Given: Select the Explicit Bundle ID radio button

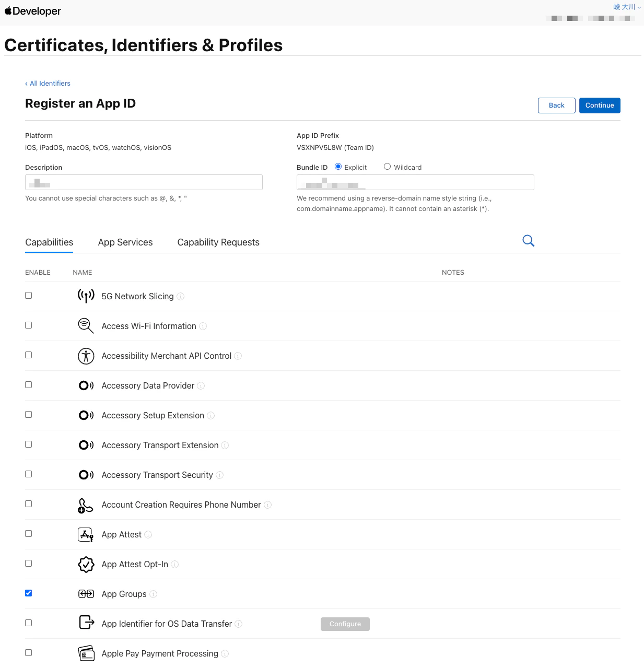Looking at the screenshot, I should pyautogui.click(x=338, y=167).
